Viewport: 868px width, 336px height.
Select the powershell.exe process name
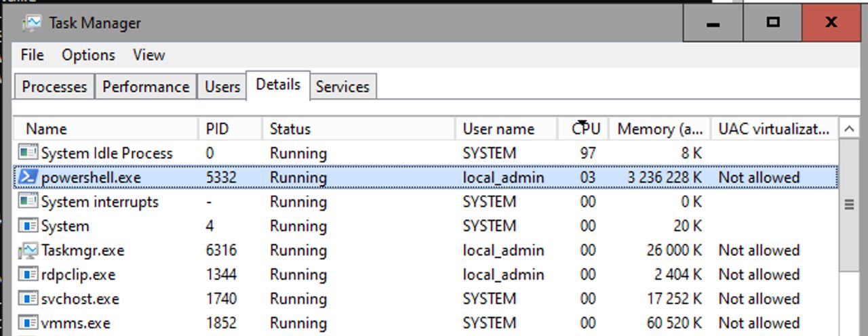click(91, 177)
